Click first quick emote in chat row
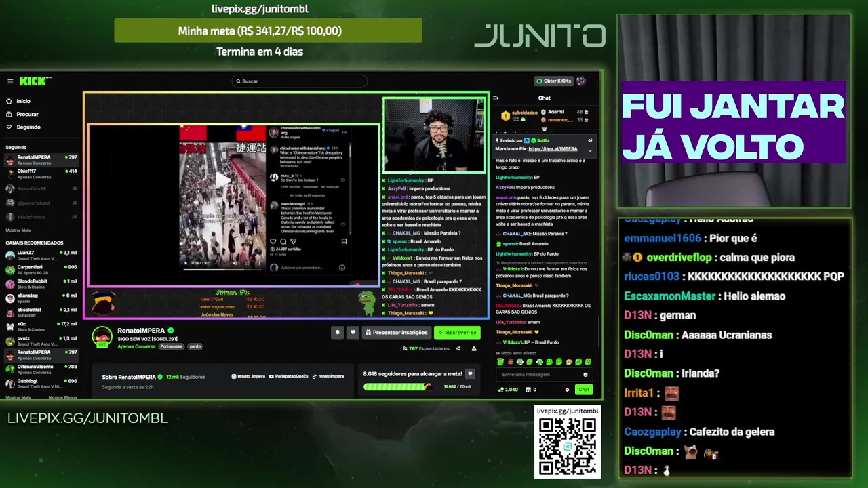868x488 pixels. [500, 362]
